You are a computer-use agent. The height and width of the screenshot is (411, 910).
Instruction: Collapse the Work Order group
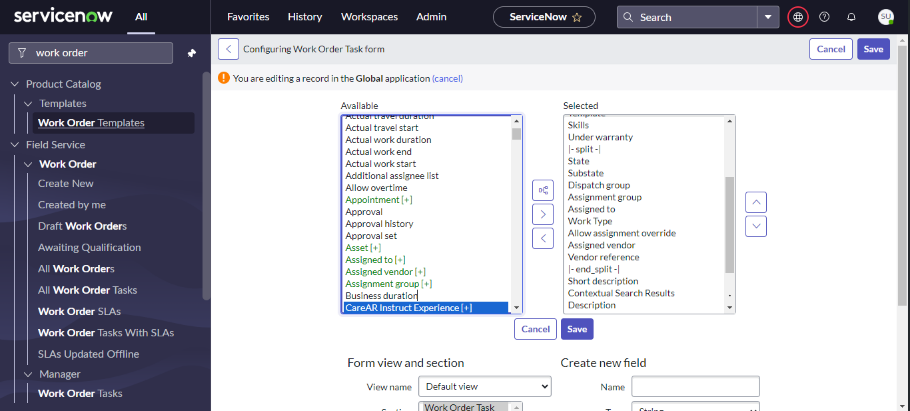[28, 164]
